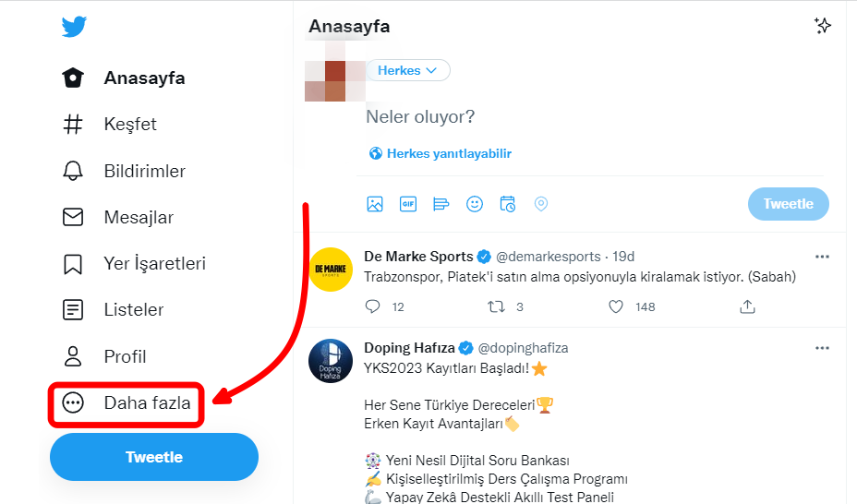Reply to the De Marke Sports tweet

click(x=373, y=306)
